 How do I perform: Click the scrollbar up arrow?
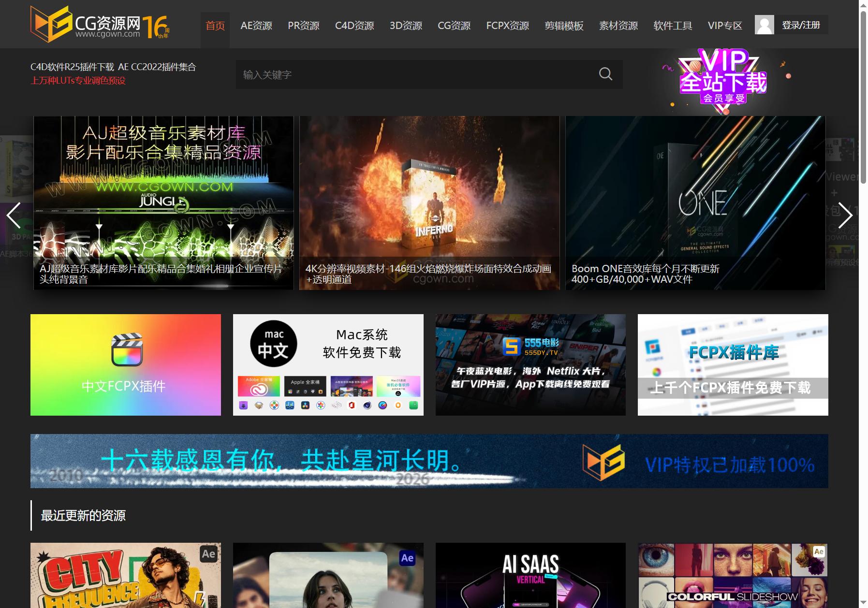pos(863,4)
